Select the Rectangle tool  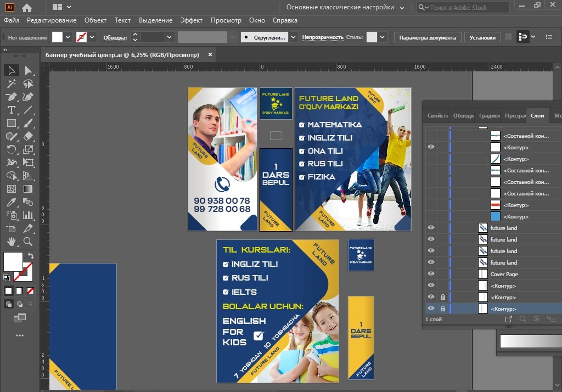coord(11,123)
